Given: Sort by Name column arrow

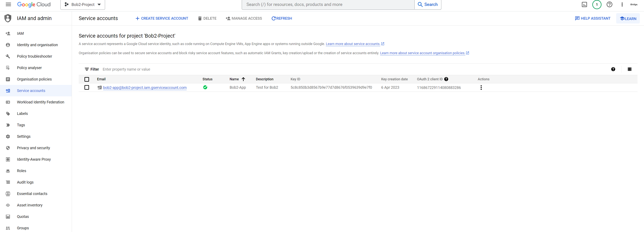Looking at the screenshot, I should click(x=243, y=79).
